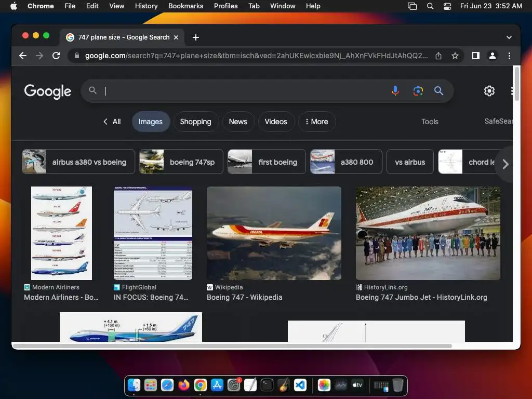Select the first boeing chip
The width and height of the screenshot is (532, 399).
(x=267, y=162)
